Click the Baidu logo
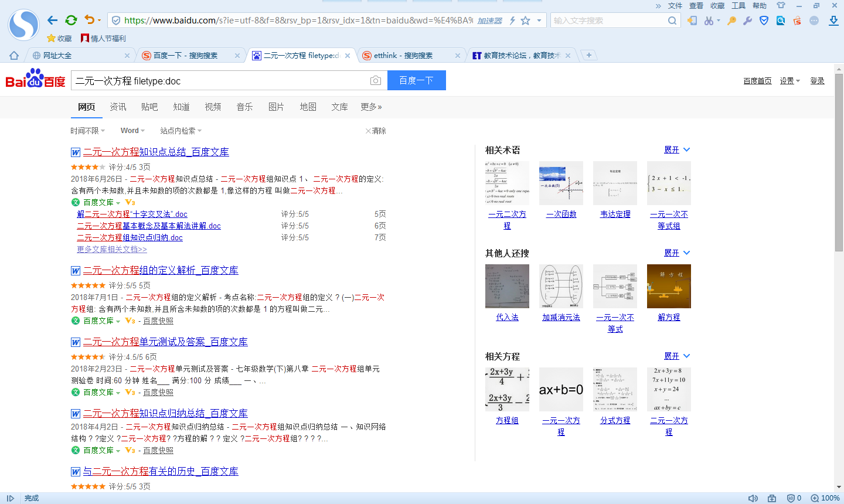This screenshot has width=844, height=504. click(x=35, y=79)
